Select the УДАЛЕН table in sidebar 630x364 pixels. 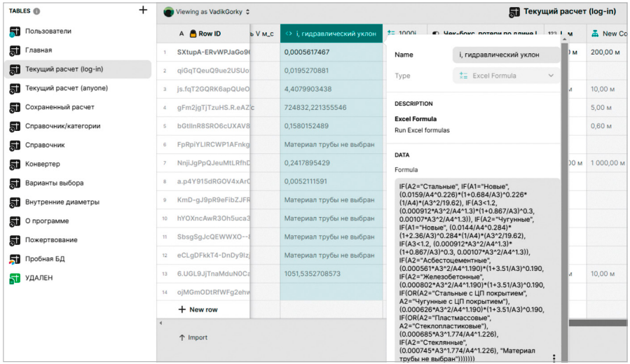tap(39, 278)
